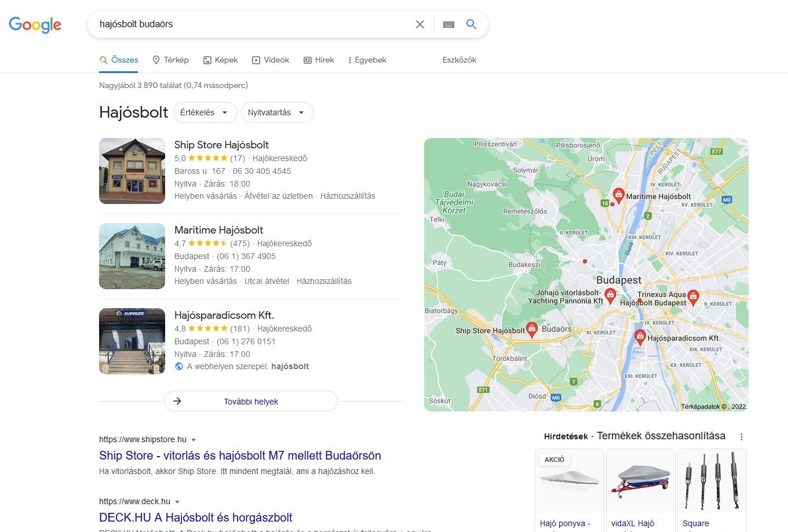Expand the deck.hu result options arrow
788x532 pixels.
pos(177,502)
